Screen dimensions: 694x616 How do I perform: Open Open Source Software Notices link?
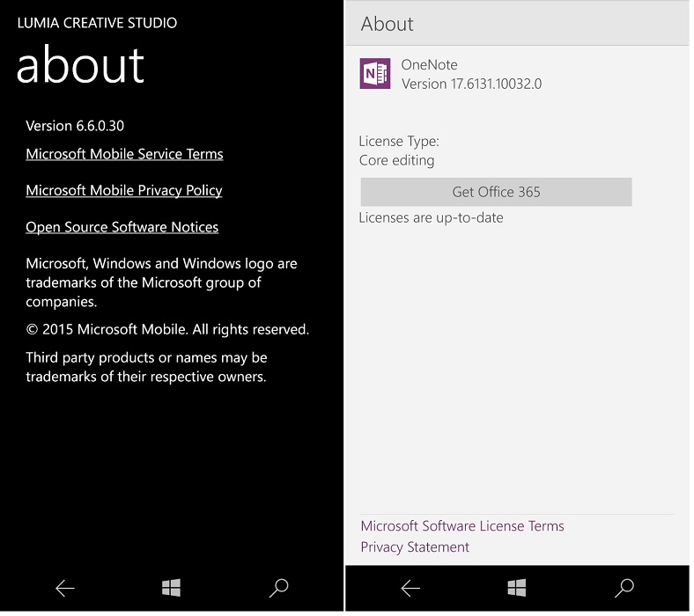pyautogui.click(x=122, y=228)
